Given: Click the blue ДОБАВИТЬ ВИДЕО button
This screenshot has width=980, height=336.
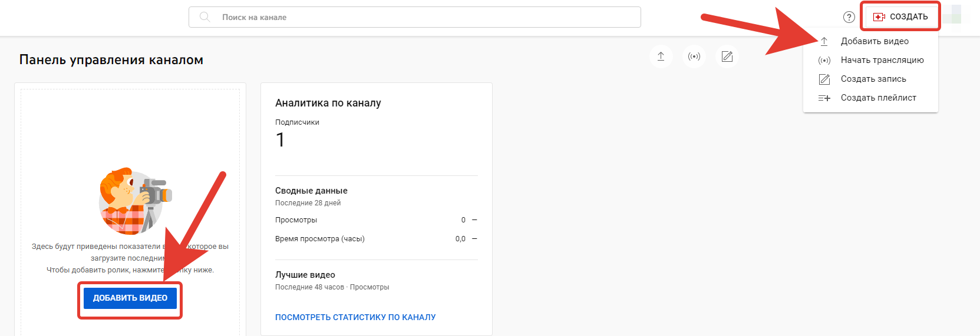Looking at the screenshot, I should pyautogui.click(x=130, y=298).
